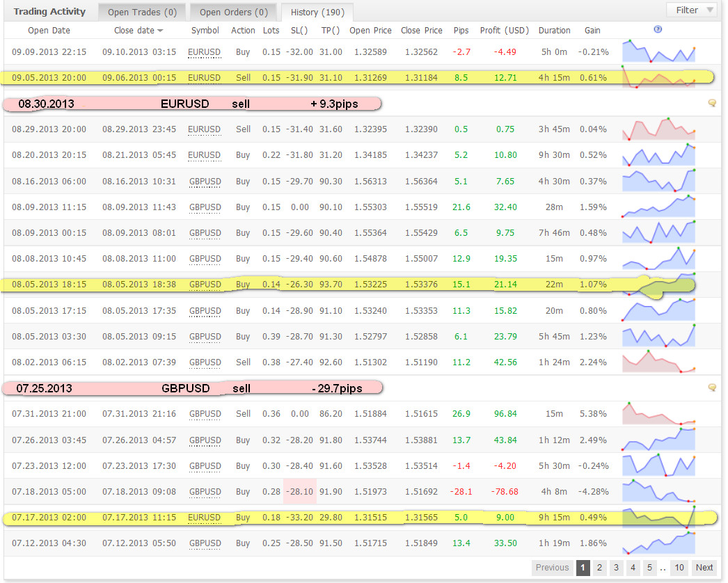Click EURUSD symbol in 08.29.2013 row
The height and width of the screenshot is (583, 728).
pos(205,129)
